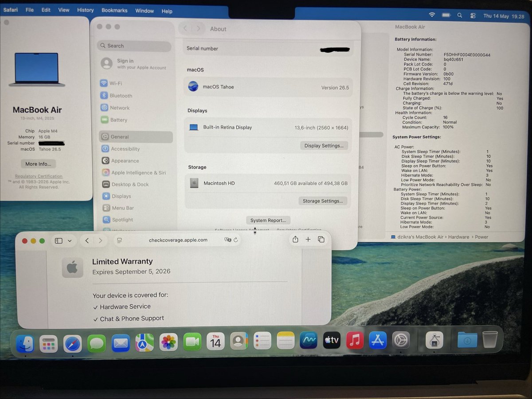Screen dimensions: 532x399
Task: Open the Window menu
Action: (x=145, y=11)
